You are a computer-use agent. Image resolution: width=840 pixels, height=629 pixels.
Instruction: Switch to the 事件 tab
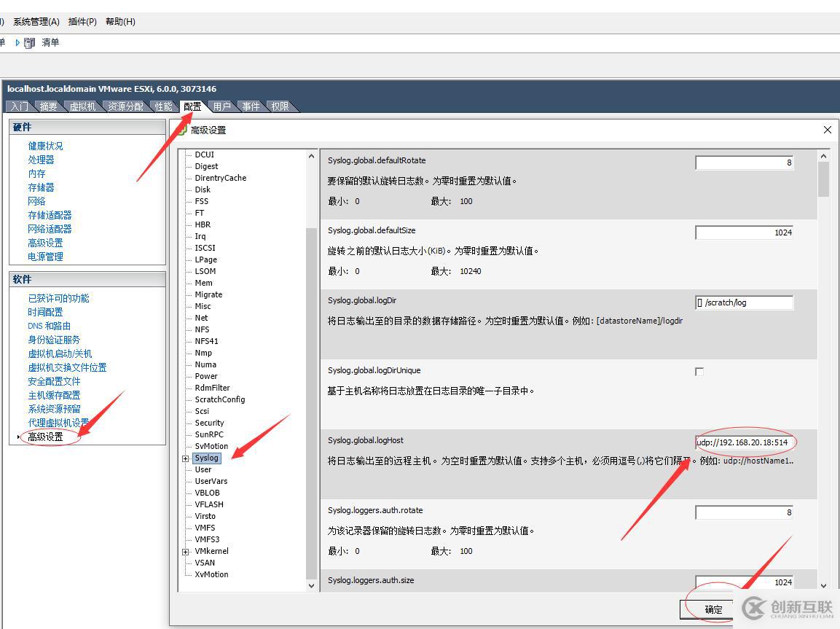pyautogui.click(x=251, y=106)
